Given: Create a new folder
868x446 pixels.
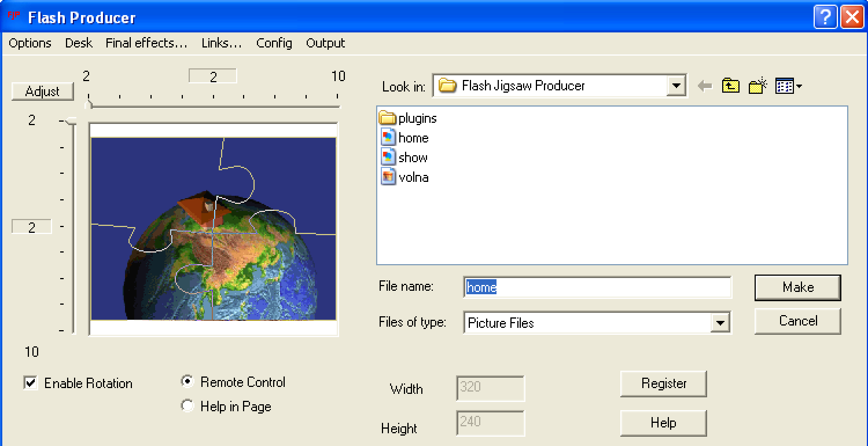Looking at the screenshot, I should (x=757, y=86).
